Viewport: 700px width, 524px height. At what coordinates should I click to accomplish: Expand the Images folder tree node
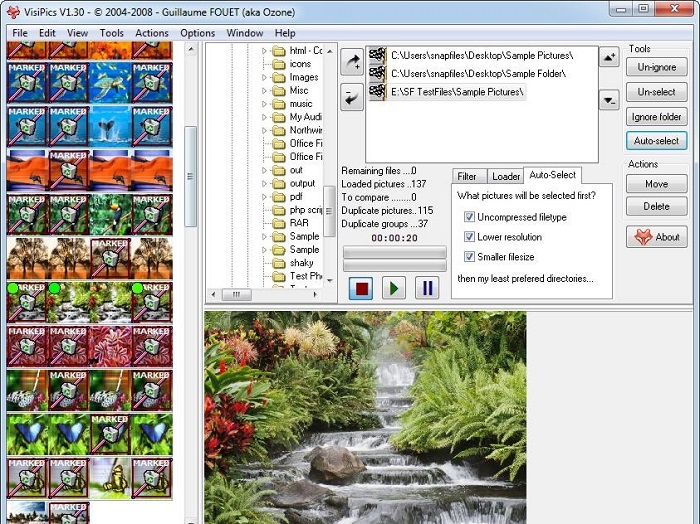pyautogui.click(x=264, y=78)
